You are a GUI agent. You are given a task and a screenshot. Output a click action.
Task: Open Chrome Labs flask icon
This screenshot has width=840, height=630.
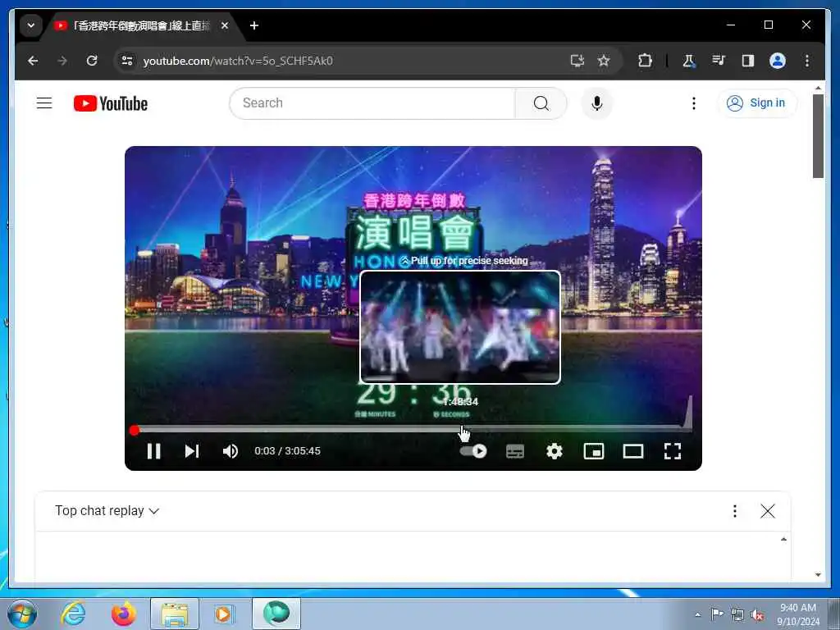pos(689,61)
